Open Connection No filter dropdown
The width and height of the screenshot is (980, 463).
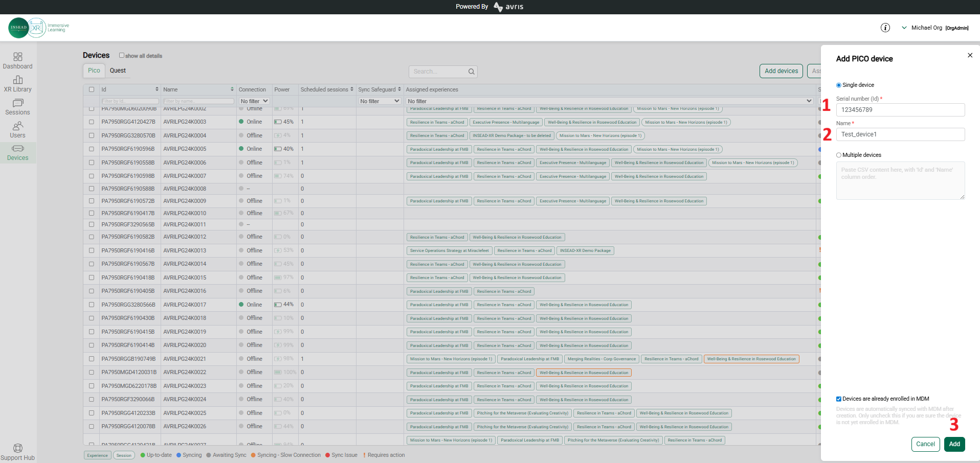coord(254,101)
